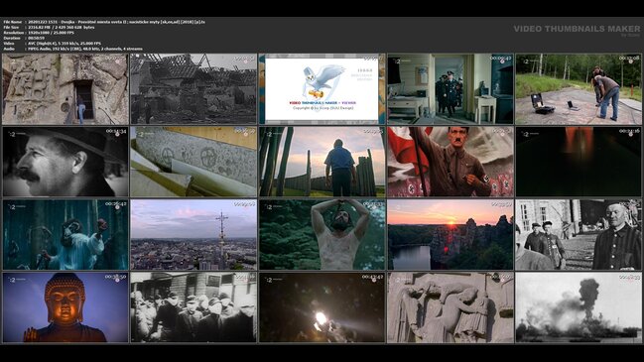Open the rock carving doorway thumbnail

[65, 88]
